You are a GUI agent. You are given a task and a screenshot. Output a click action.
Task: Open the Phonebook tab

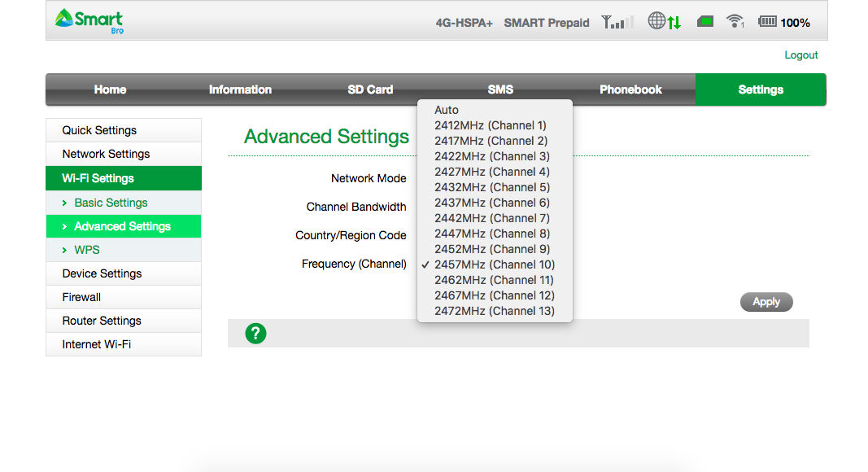630,90
